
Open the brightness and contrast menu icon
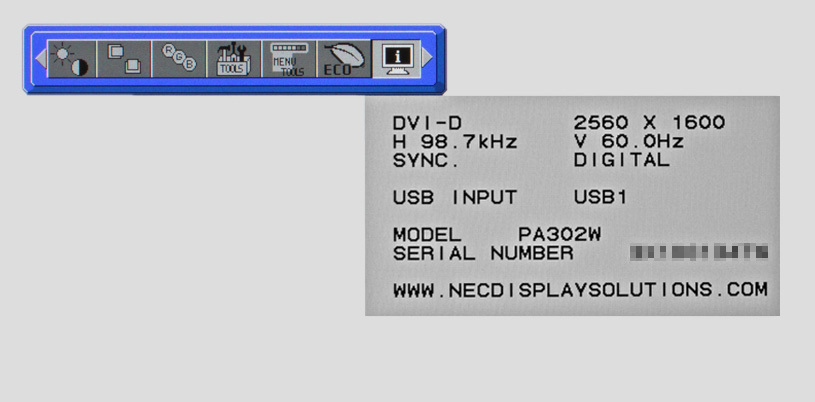click(72, 59)
